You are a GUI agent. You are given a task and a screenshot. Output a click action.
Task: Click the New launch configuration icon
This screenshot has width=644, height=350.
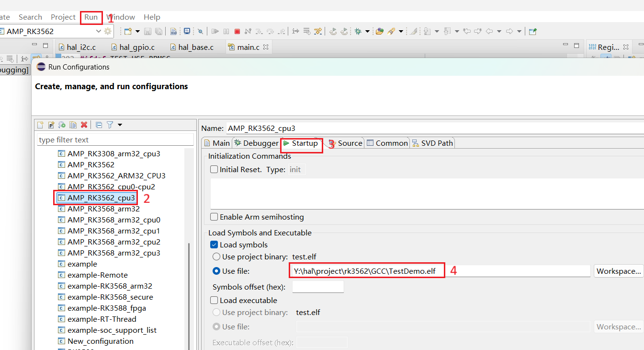(x=40, y=125)
